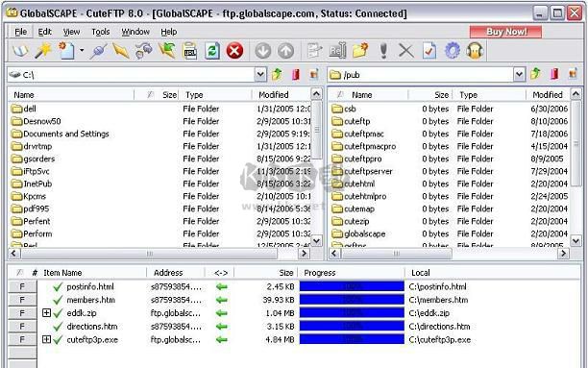Click the green Refresh toolbar icon
Viewport: 588px width, 368px height.
[x=212, y=51]
